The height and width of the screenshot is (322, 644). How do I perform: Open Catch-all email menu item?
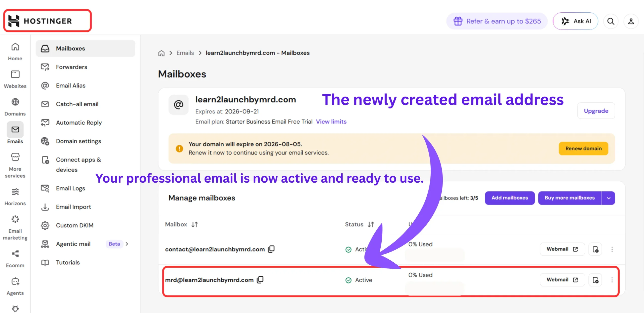[x=85, y=104]
